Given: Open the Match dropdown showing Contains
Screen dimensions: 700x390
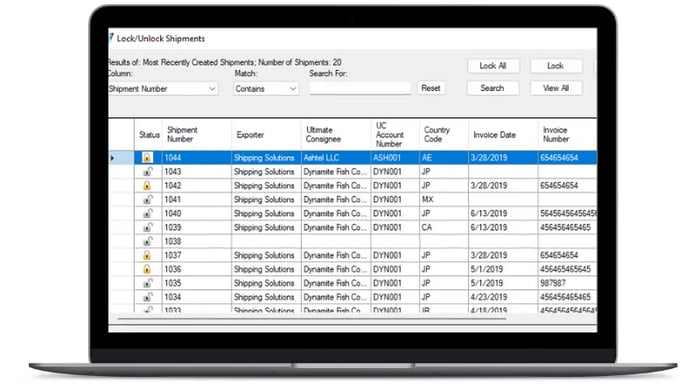Looking at the screenshot, I should tap(266, 88).
